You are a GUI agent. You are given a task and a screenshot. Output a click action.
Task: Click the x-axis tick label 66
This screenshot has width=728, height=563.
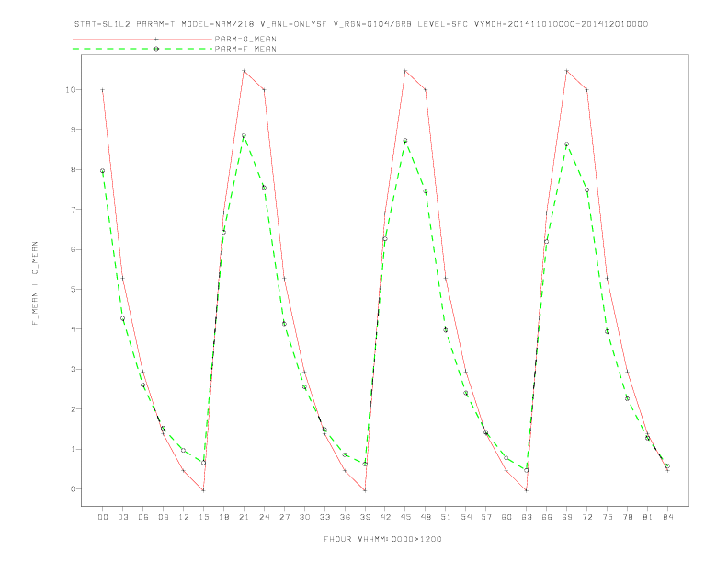(547, 517)
